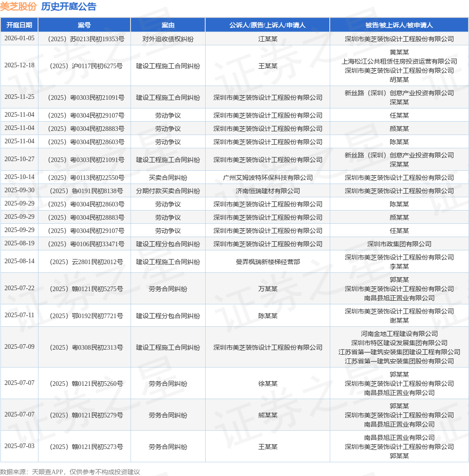Click the cause 分期付款买卖合同纠纷
The image size is (469, 476).
(168, 191)
